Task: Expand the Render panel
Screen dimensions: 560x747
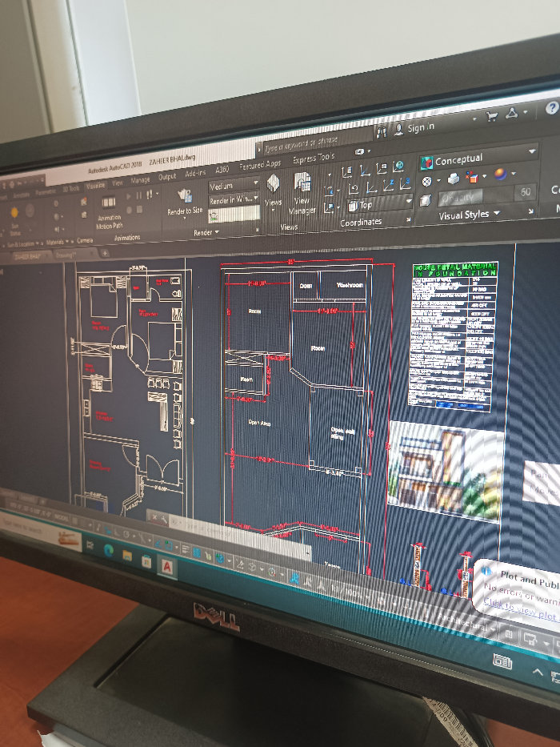Action: click(206, 232)
